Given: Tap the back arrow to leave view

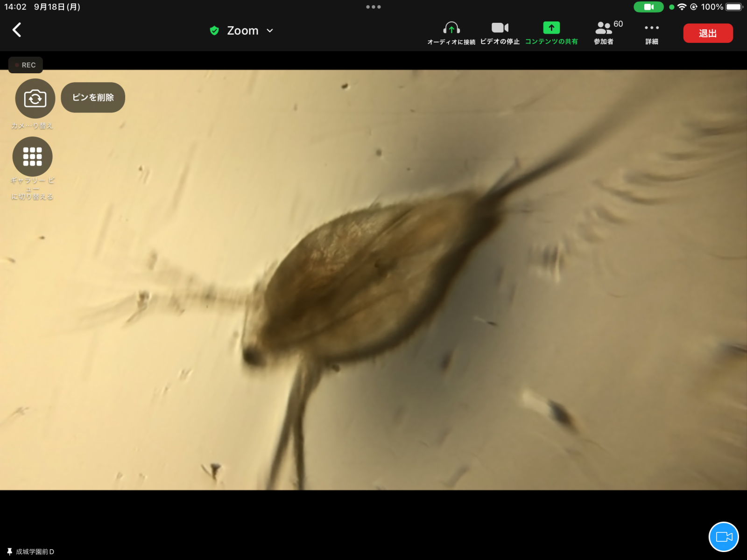Looking at the screenshot, I should (17, 30).
